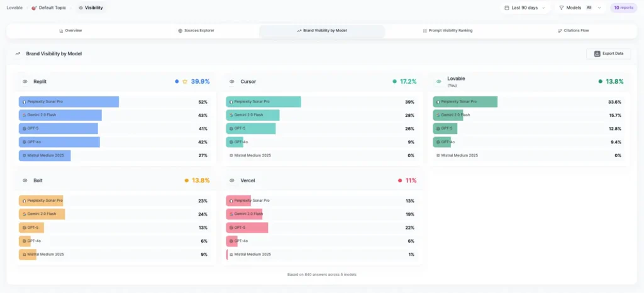Click Vercel's GPT-5 bar
Viewport: 644px width, 293px height.
coord(247,228)
